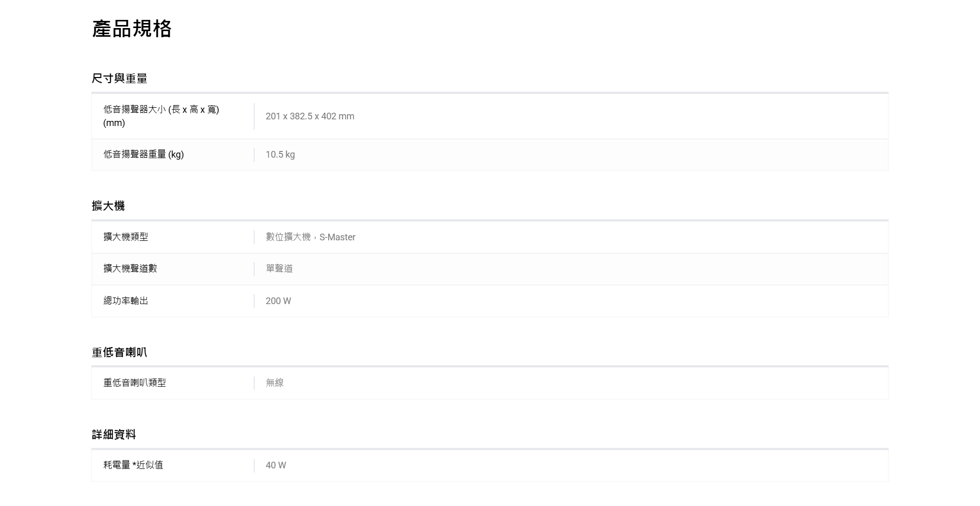Click the (mm) unit line below speaker size label
The width and height of the screenshot is (980, 506).
114,123
